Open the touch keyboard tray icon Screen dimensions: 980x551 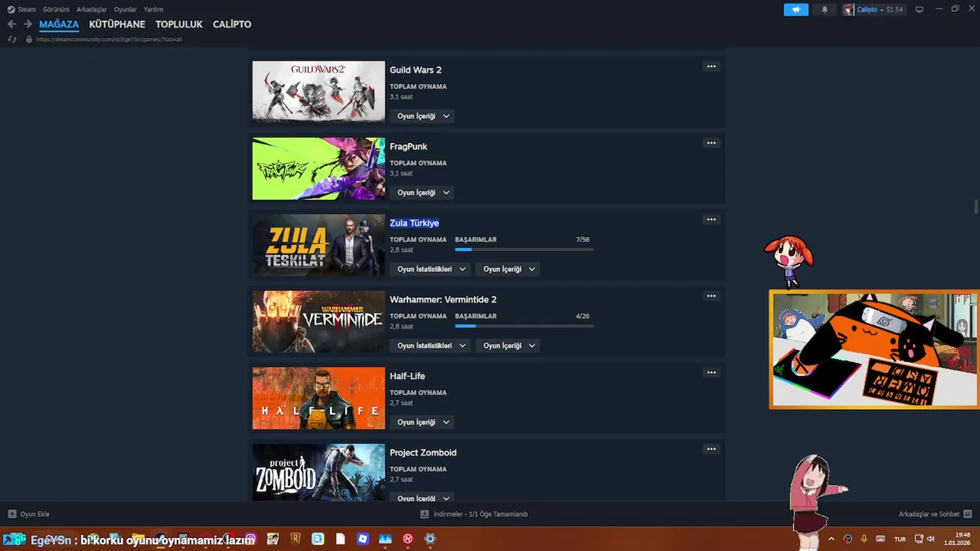(880, 539)
